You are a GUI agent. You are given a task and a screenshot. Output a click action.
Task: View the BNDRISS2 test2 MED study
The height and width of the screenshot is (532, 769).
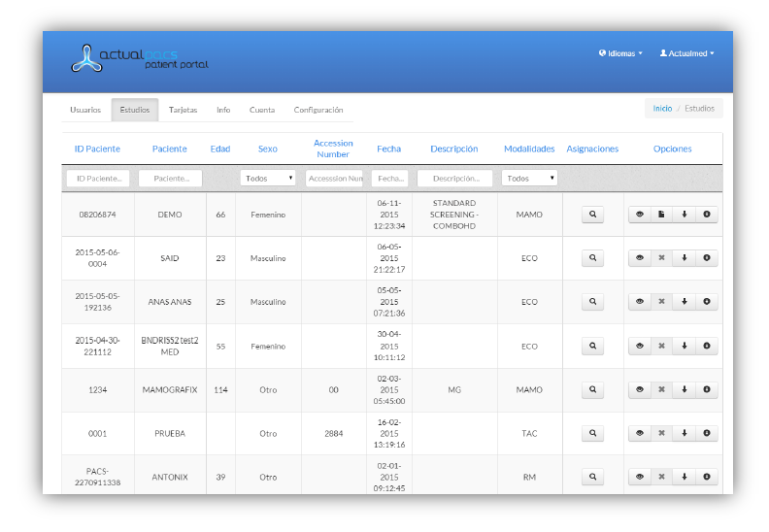(640, 346)
